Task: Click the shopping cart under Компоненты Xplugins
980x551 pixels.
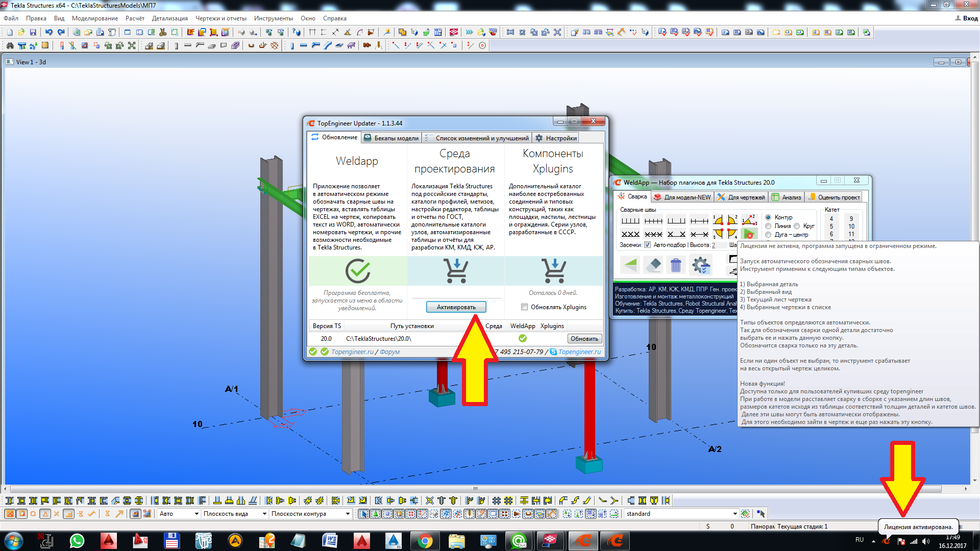Action: pyautogui.click(x=554, y=270)
